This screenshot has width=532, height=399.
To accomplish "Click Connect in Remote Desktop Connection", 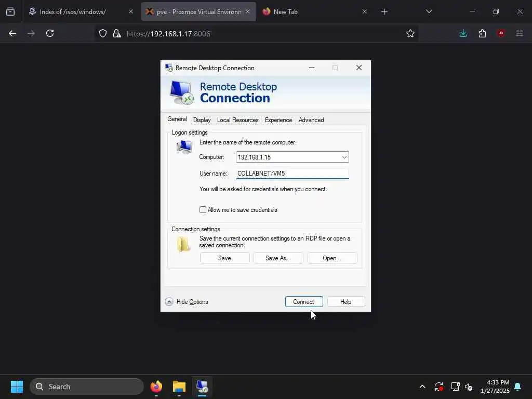I will (303, 302).
